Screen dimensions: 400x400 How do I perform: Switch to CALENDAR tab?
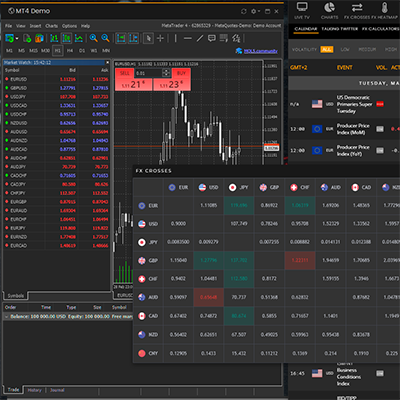click(x=306, y=29)
